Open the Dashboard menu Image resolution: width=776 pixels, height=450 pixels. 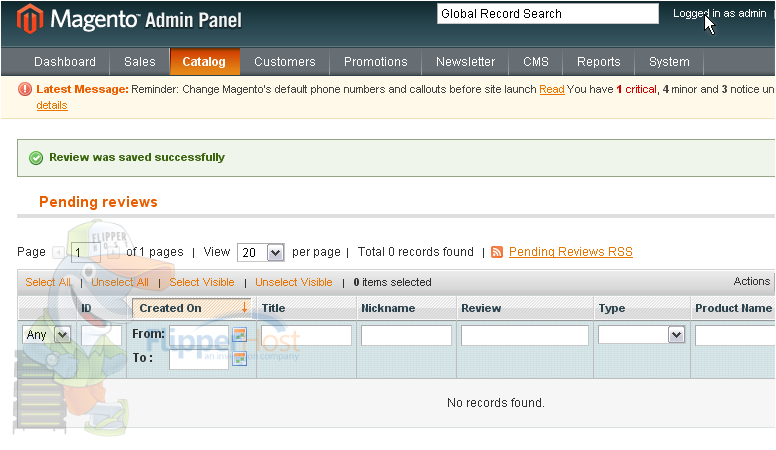[65, 62]
